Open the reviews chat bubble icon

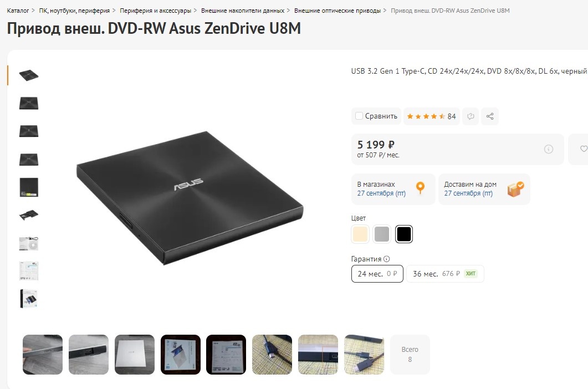tap(471, 116)
